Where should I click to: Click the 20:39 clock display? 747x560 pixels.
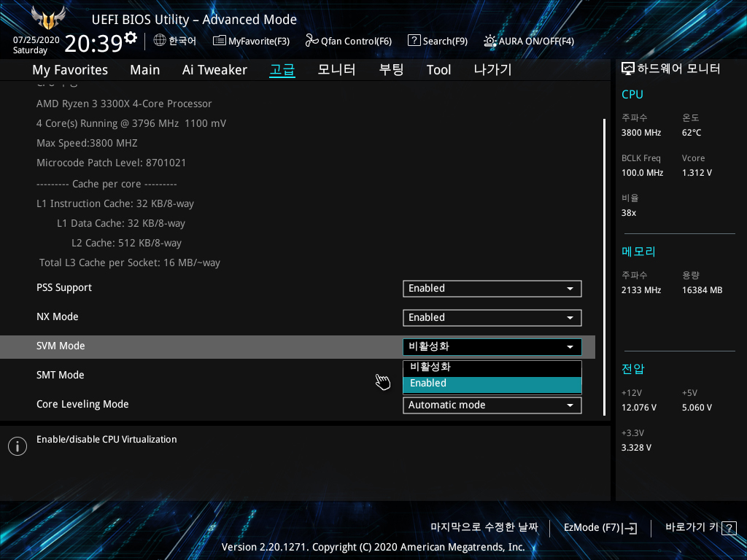click(x=93, y=43)
